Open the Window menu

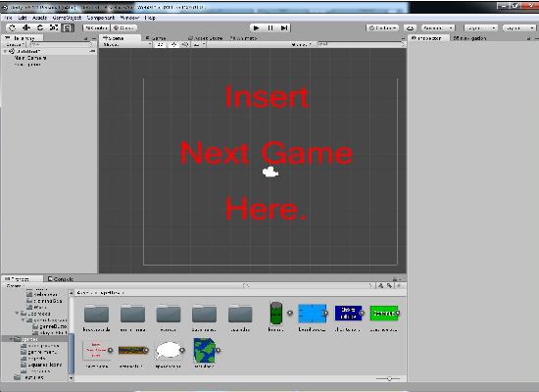tap(129, 18)
